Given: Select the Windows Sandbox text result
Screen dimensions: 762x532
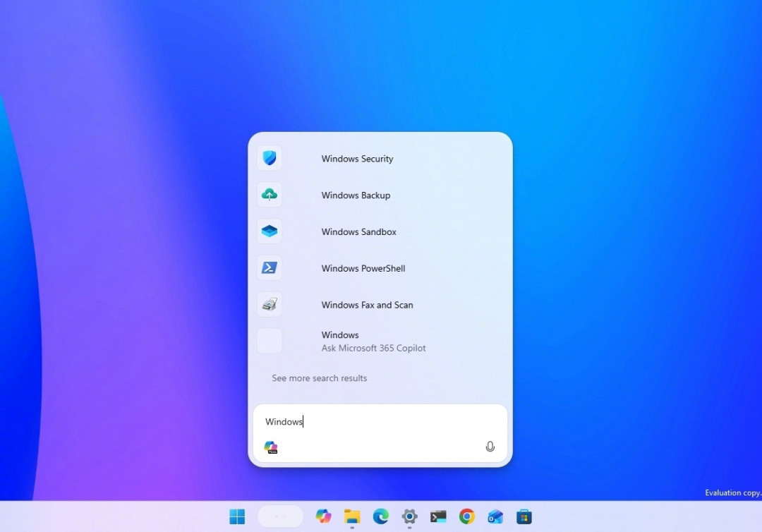Looking at the screenshot, I should pyautogui.click(x=358, y=231).
